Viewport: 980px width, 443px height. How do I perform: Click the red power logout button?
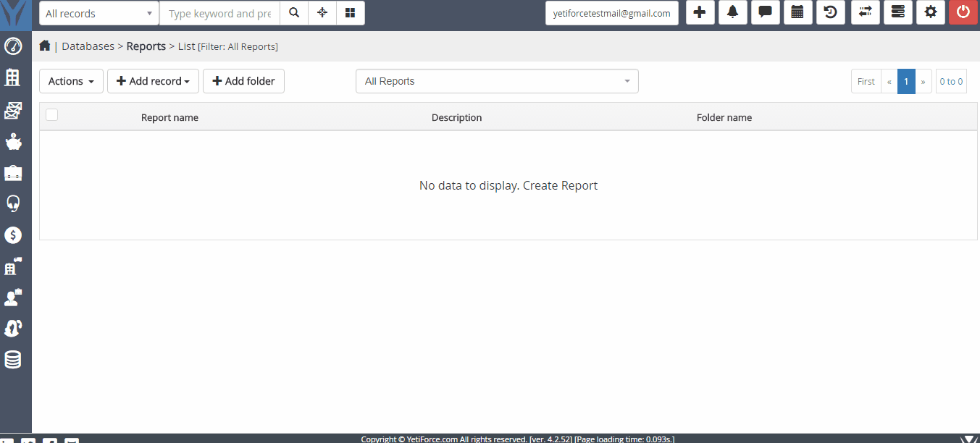963,12
